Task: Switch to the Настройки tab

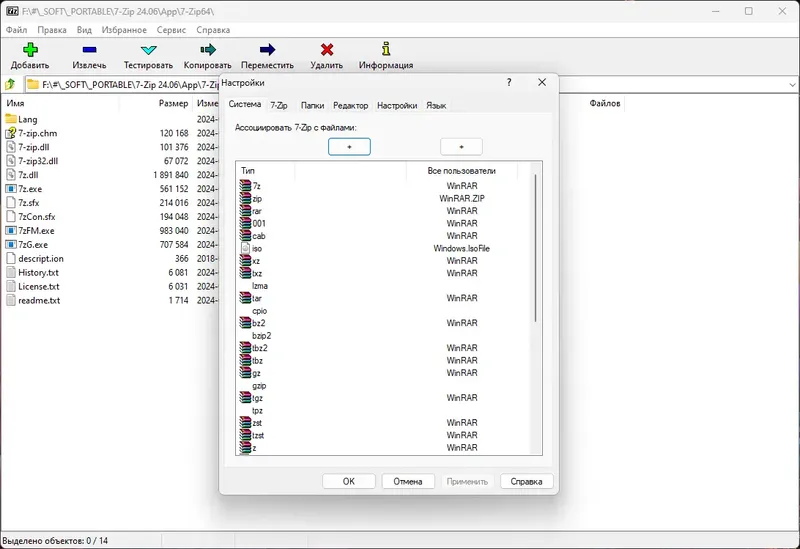Action: (x=397, y=105)
